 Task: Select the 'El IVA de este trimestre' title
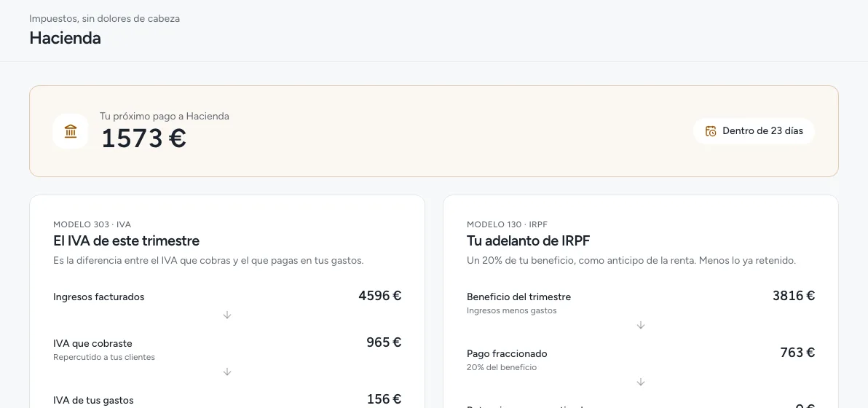pos(126,241)
